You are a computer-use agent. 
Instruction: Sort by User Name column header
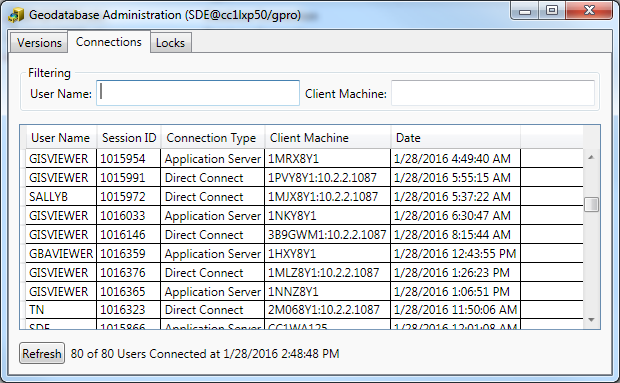coord(60,138)
